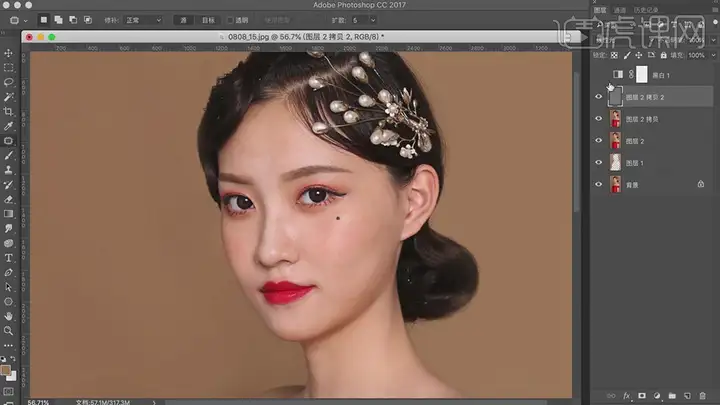The image size is (720, 405).
Task: Open the tool preset picker arrow
Action: click(x=26, y=21)
